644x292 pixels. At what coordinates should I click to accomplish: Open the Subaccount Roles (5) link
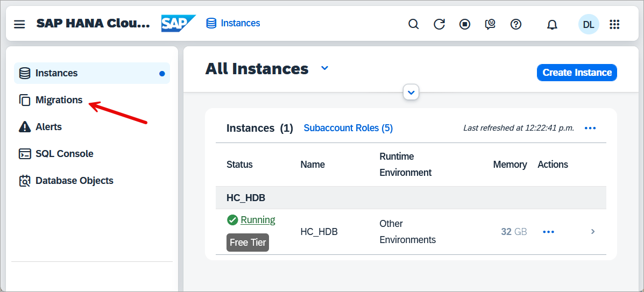[348, 128]
